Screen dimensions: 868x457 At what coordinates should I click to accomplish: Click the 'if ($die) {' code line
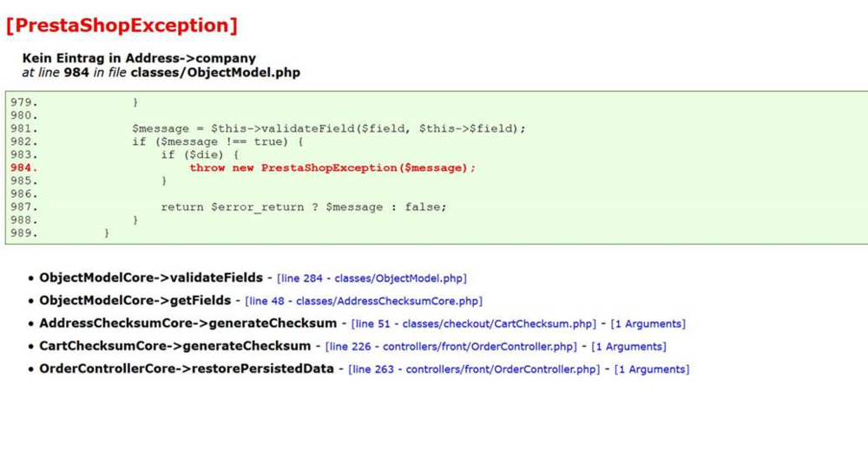click(200, 155)
